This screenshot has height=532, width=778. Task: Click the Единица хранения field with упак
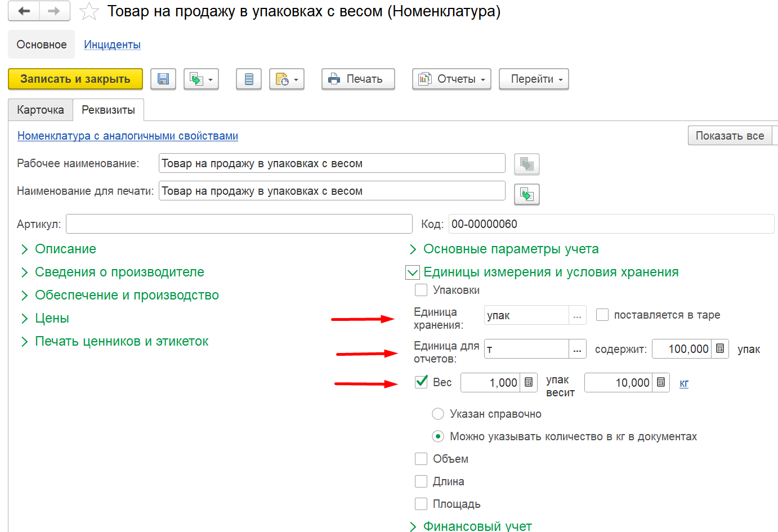(527, 315)
